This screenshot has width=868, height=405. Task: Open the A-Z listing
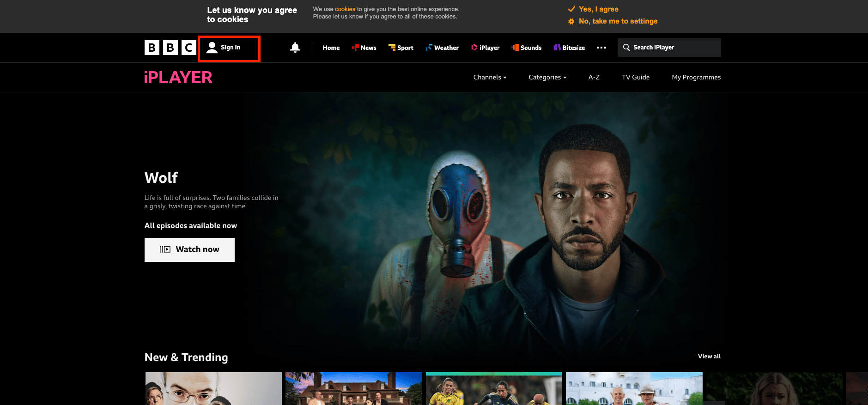(594, 77)
